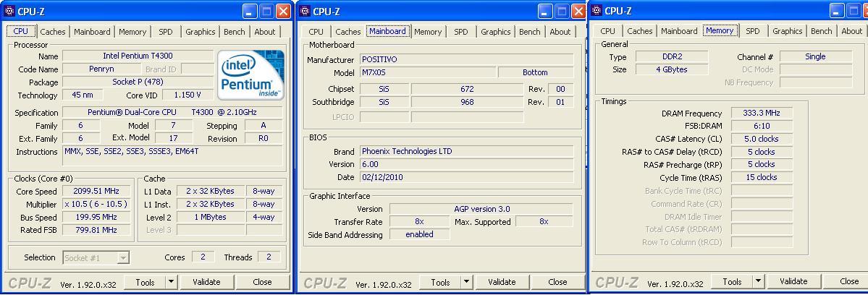Click the Side Band Addressing value enabled
The image size is (868, 295).
(420, 234)
